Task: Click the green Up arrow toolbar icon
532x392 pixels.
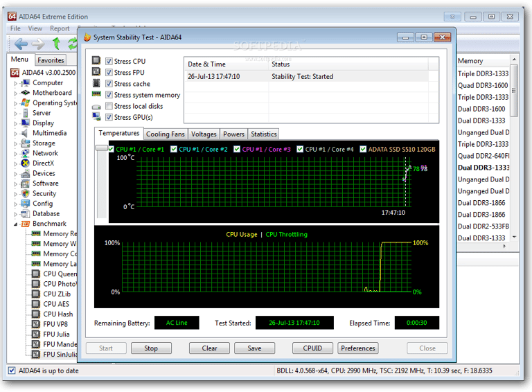Action: (56, 44)
